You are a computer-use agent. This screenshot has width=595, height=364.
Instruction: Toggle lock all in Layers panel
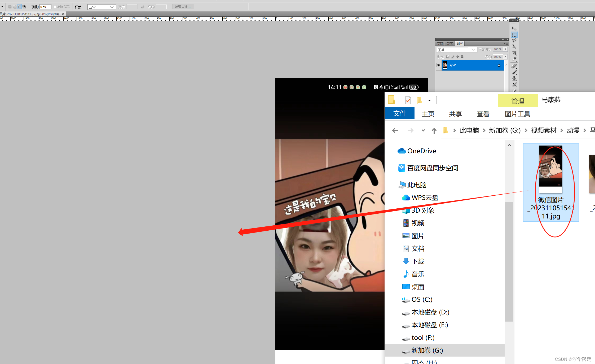(462, 56)
